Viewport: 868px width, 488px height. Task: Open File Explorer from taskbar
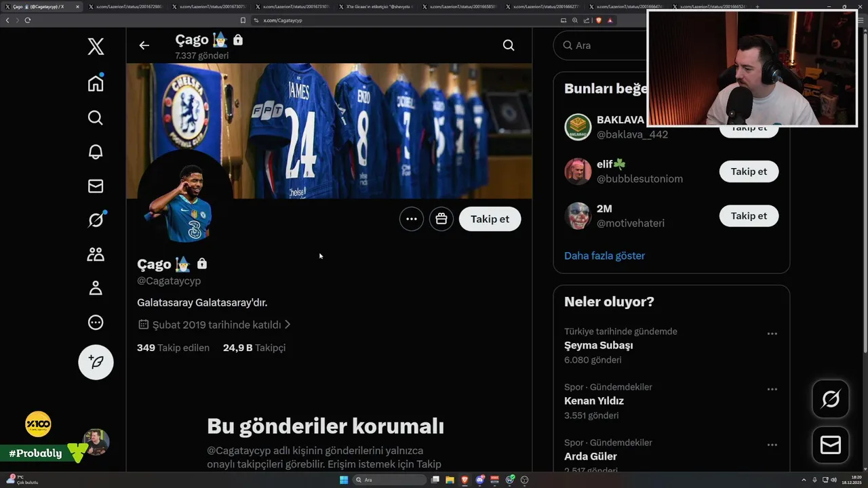450,480
